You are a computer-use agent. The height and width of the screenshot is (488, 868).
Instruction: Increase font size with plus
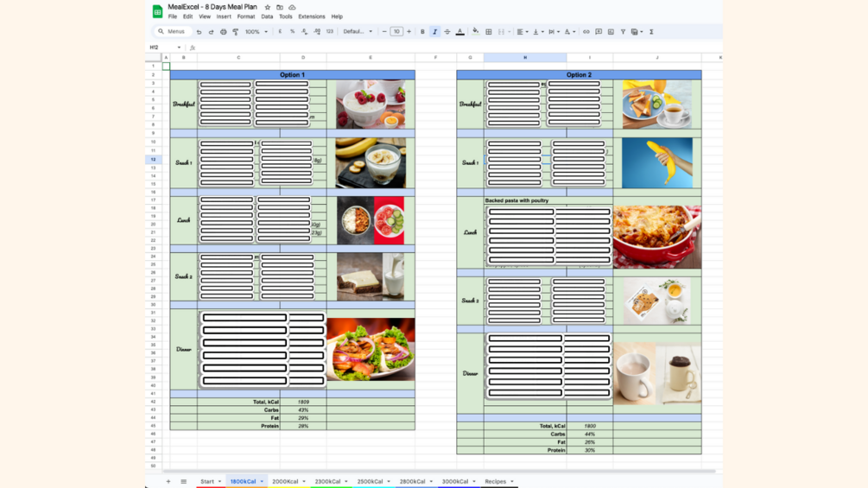409,32
